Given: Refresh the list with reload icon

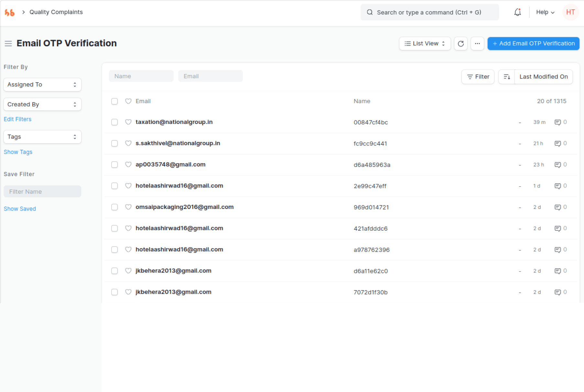Looking at the screenshot, I should click(460, 44).
